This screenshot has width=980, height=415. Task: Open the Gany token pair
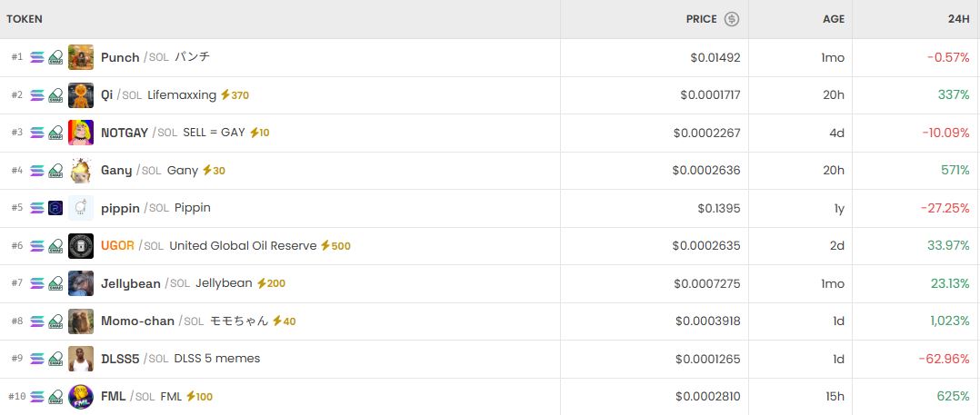point(116,171)
